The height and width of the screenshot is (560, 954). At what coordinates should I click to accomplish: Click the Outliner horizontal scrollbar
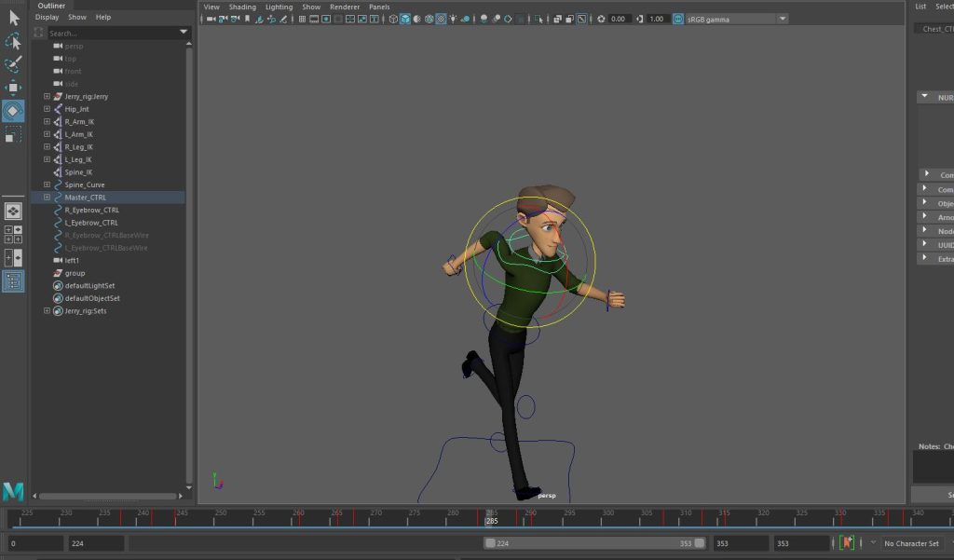click(x=108, y=496)
